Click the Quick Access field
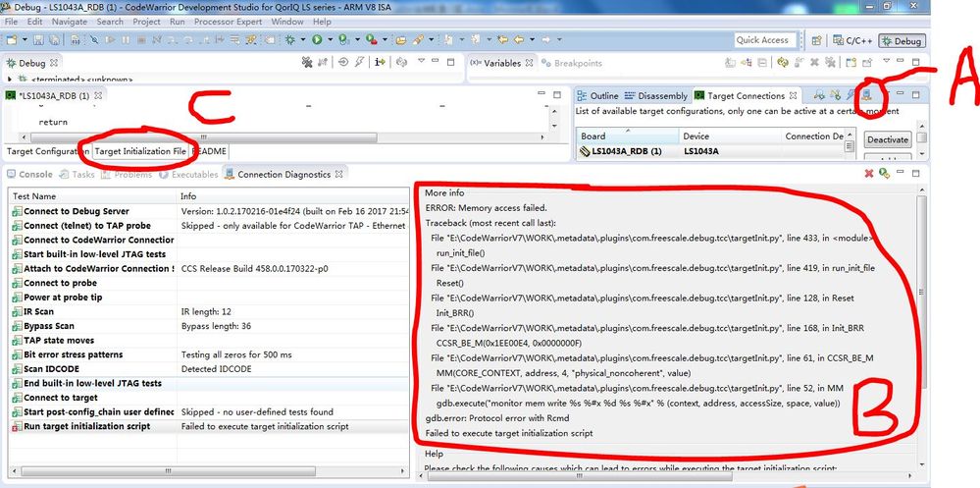This screenshot has width=980, height=488. point(765,40)
